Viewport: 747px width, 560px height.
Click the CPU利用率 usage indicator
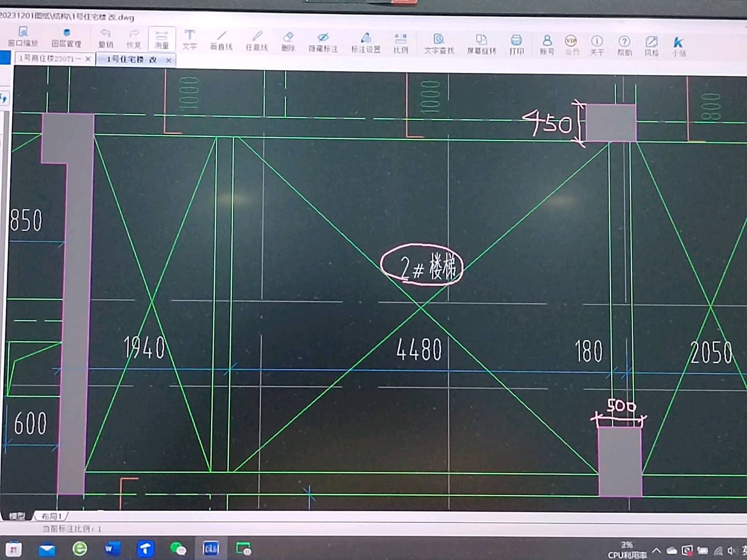click(627, 550)
